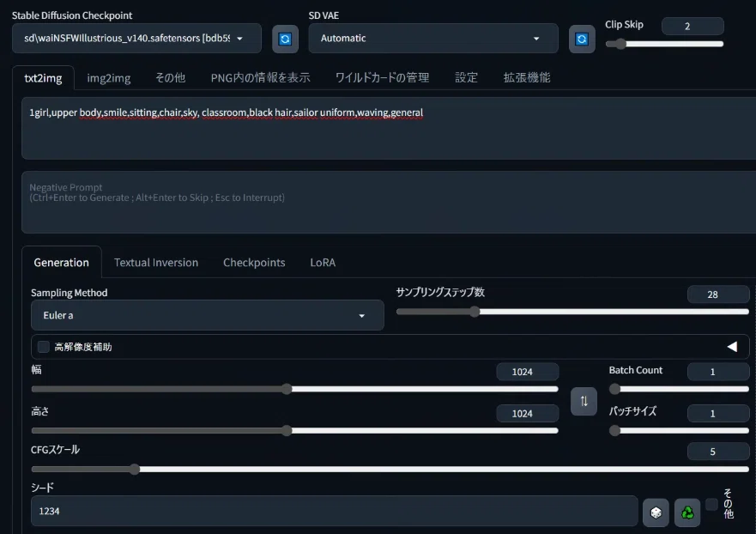The height and width of the screenshot is (534, 756).
Task: Open the SD VAE Automatic dropdown
Action: (433, 38)
